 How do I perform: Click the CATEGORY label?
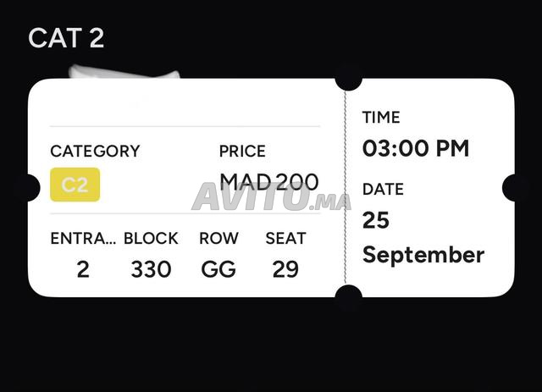click(95, 151)
